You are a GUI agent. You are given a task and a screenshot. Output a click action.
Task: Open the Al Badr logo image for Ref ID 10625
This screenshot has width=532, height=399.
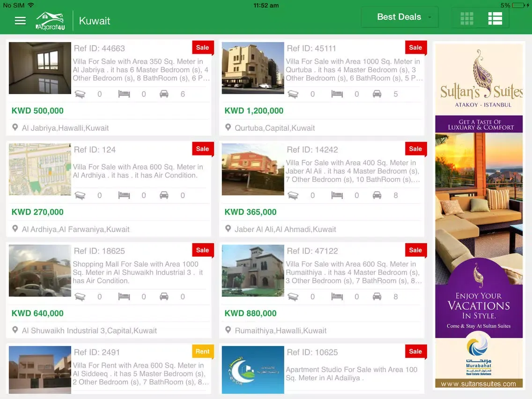click(253, 370)
